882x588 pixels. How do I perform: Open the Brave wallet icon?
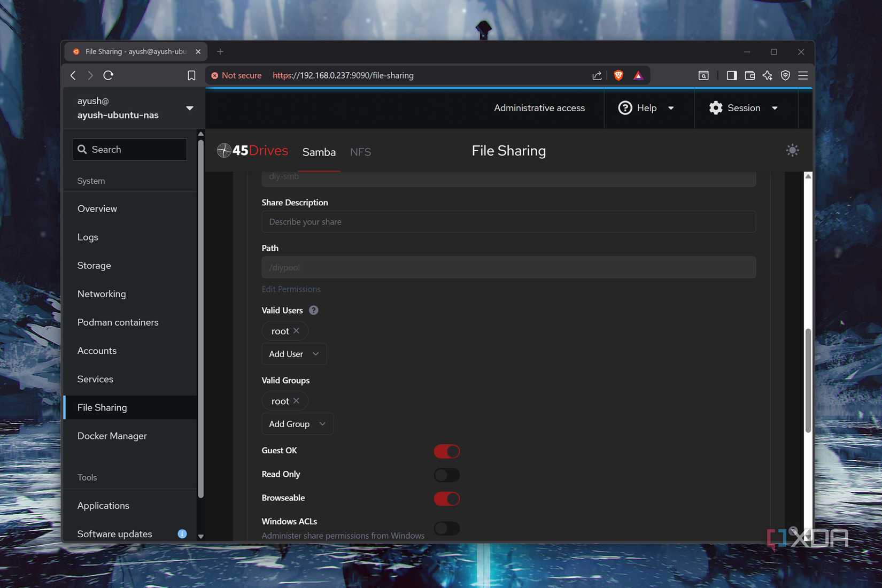(749, 75)
